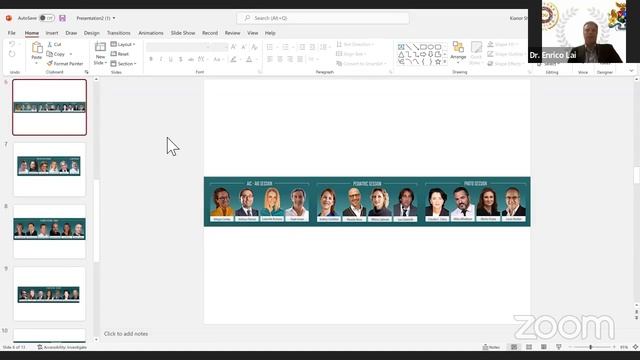640x360 pixels.
Task: Click the 'Click to add notes' area
Action: [126, 333]
